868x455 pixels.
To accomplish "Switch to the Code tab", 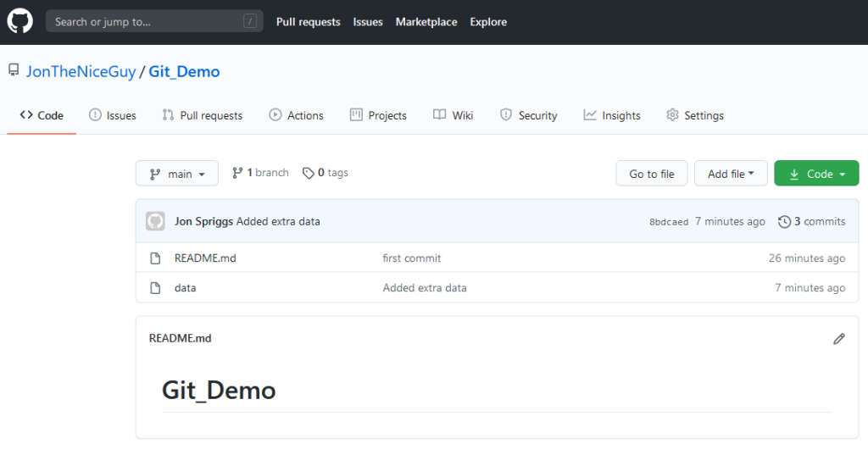I will [x=42, y=115].
